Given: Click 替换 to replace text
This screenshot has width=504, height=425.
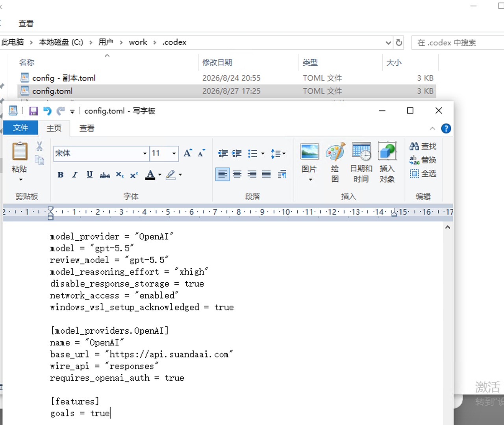Looking at the screenshot, I should click(x=423, y=160).
